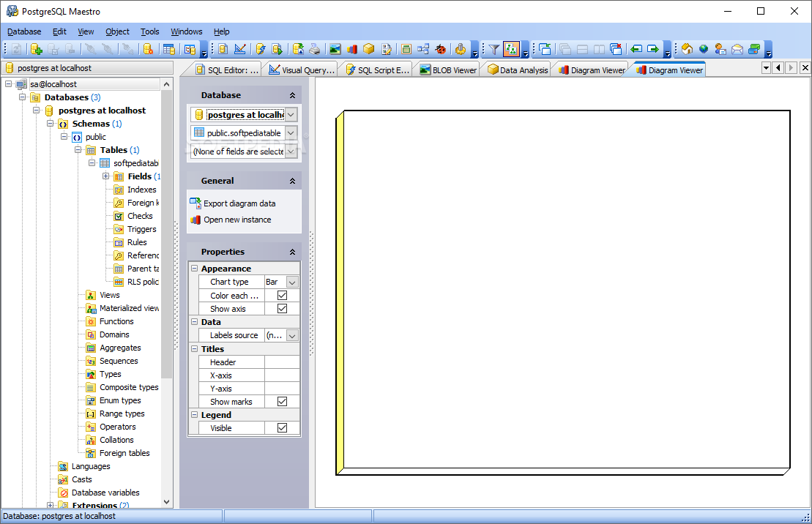Image resolution: width=812 pixels, height=524 pixels.
Task: Switch to the SQL Editor tab
Action: coord(226,70)
